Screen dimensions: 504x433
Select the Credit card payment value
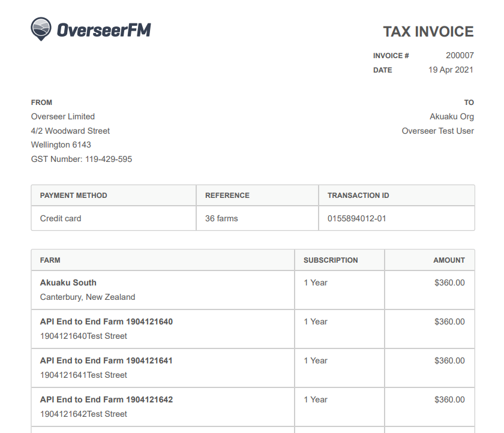(x=61, y=218)
